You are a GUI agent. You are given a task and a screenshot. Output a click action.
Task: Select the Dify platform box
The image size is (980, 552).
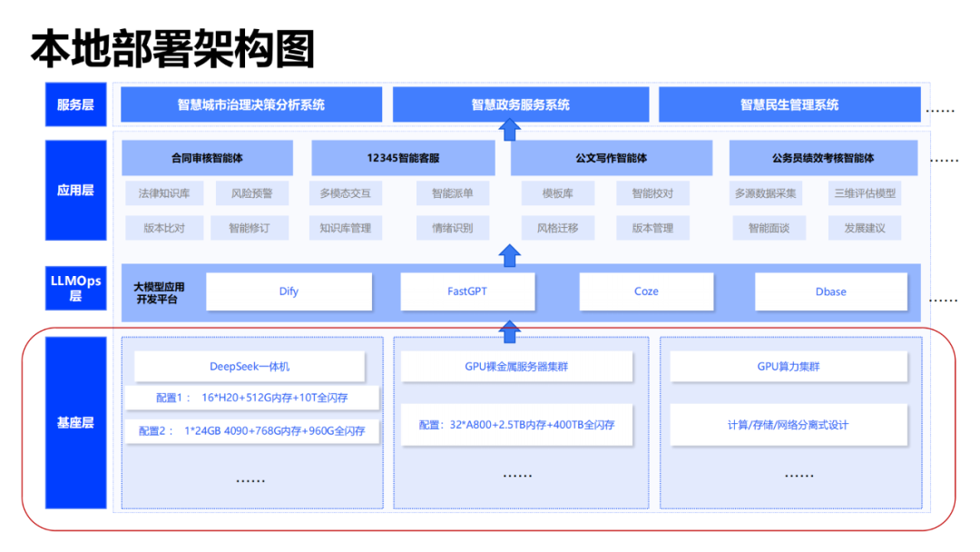[x=289, y=291]
